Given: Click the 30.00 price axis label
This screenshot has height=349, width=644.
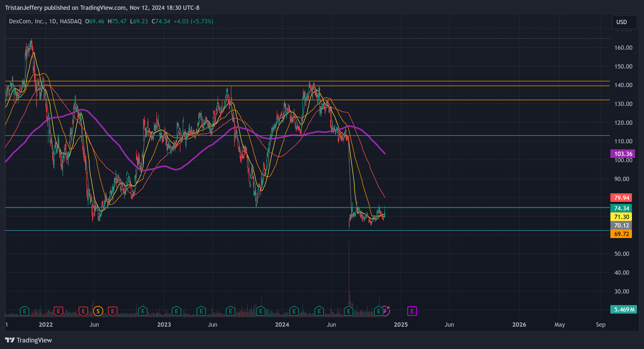Looking at the screenshot, I should pos(622,291).
